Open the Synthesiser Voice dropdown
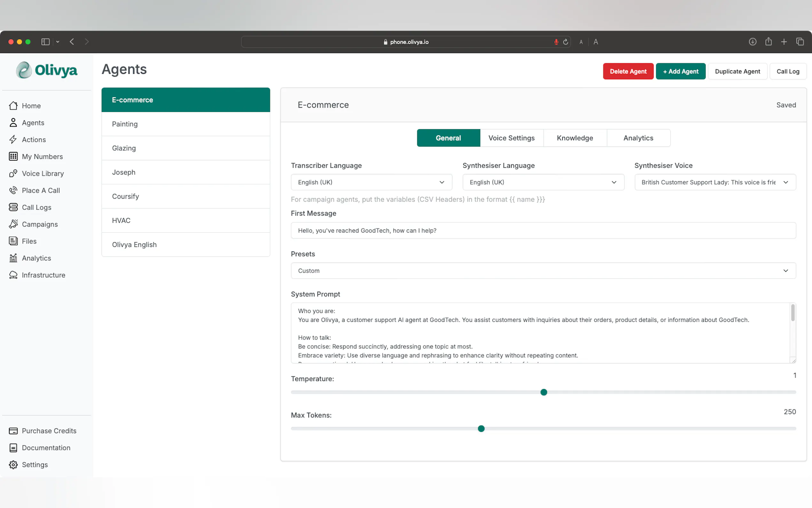Viewport: 812px width, 508px height. (x=714, y=182)
